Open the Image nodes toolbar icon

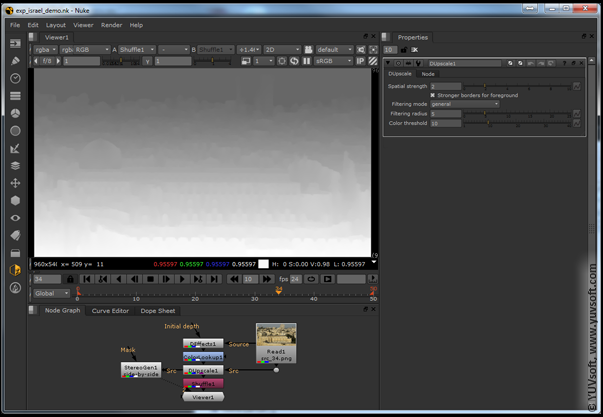15,43
